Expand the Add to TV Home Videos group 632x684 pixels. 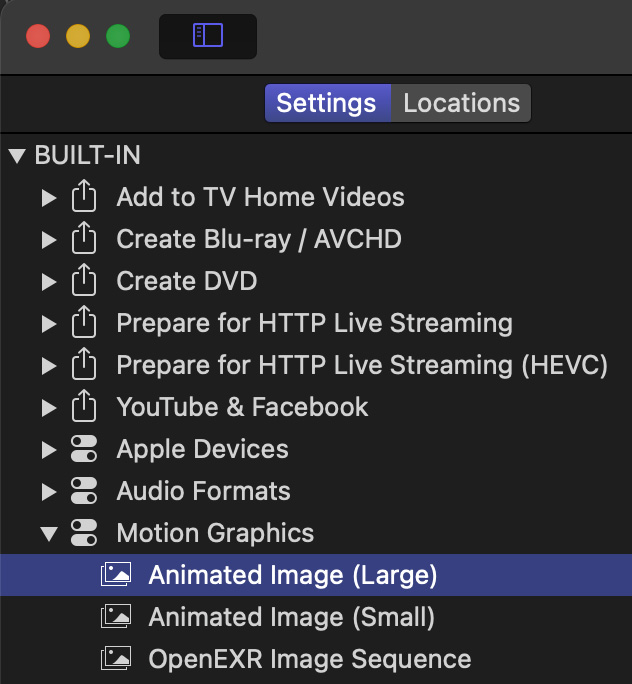49,198
